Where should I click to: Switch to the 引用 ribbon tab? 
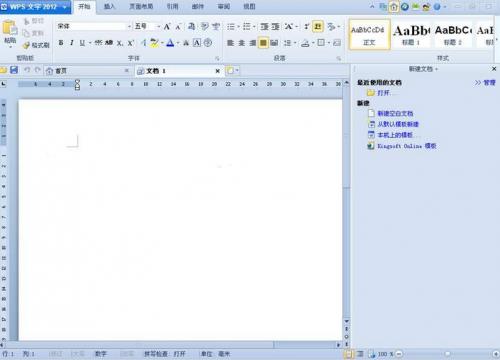tap(172, 6)
